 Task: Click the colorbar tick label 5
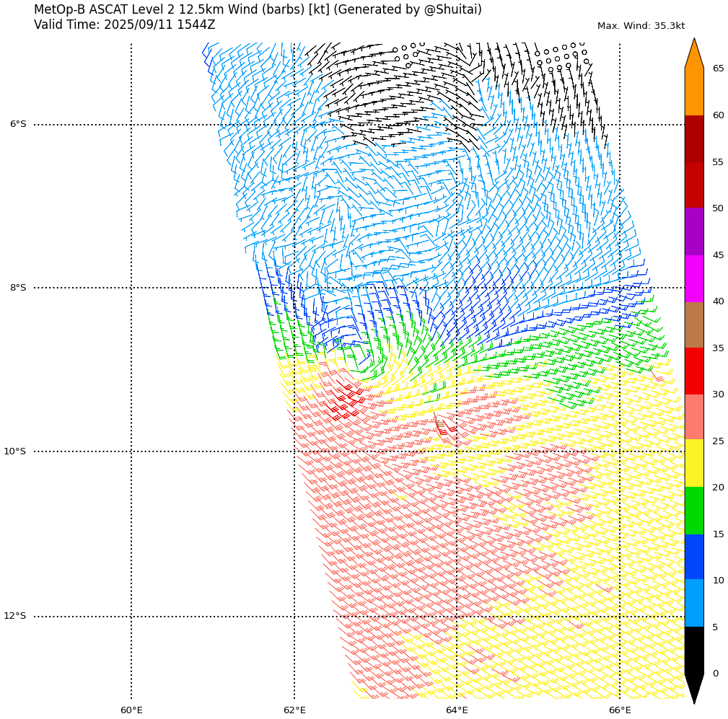click(x=716, y=627)
